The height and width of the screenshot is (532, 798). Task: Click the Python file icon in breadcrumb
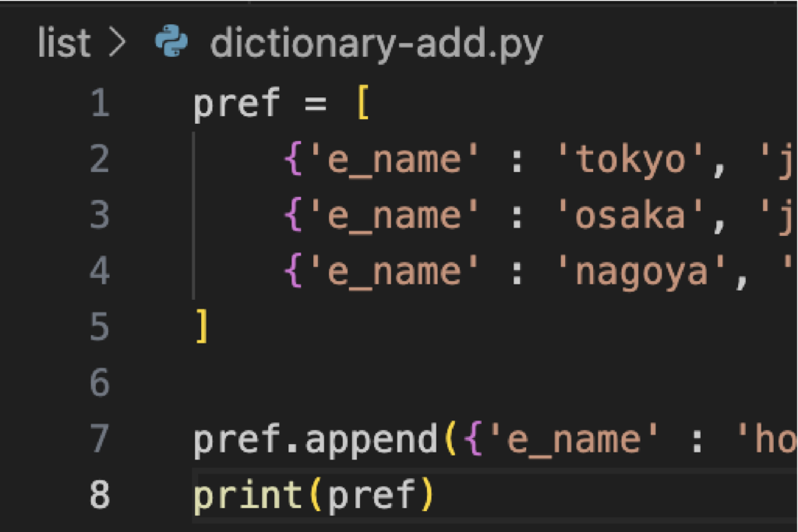tap(171, 44)
